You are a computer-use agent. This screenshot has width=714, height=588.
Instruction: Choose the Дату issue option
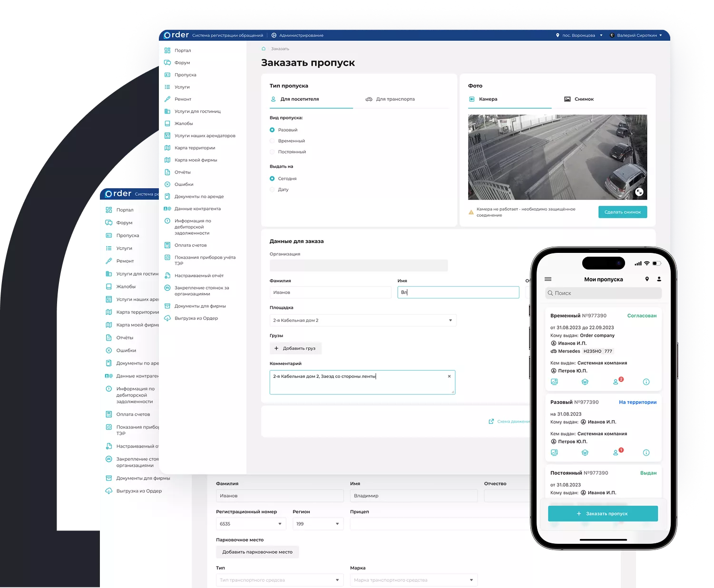[273, 189]
